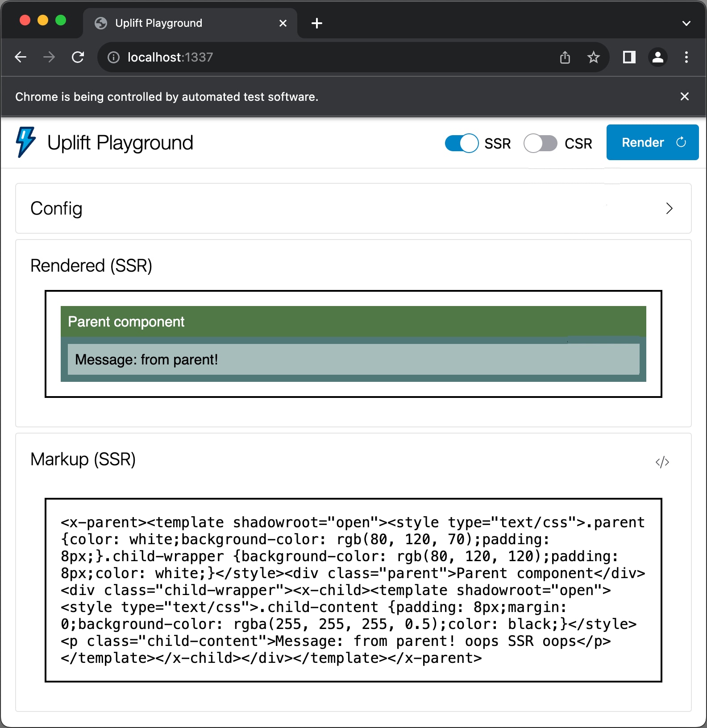Enable the CSR toggle switch

coord(541,143)
